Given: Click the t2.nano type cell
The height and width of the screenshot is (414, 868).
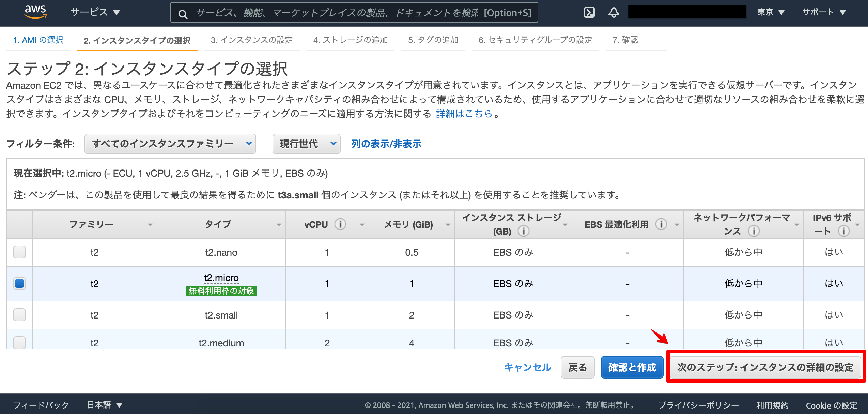Looking at the screenshot, I should (221, 252).
